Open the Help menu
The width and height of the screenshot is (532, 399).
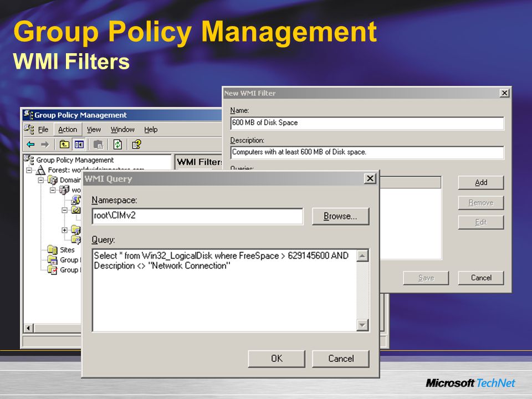click(151, 130)
